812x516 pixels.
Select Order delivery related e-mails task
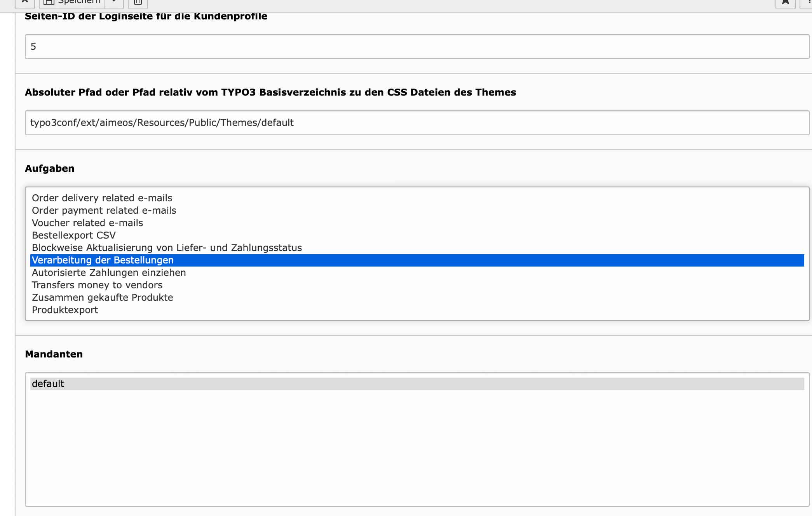click(x=102, y=198)
